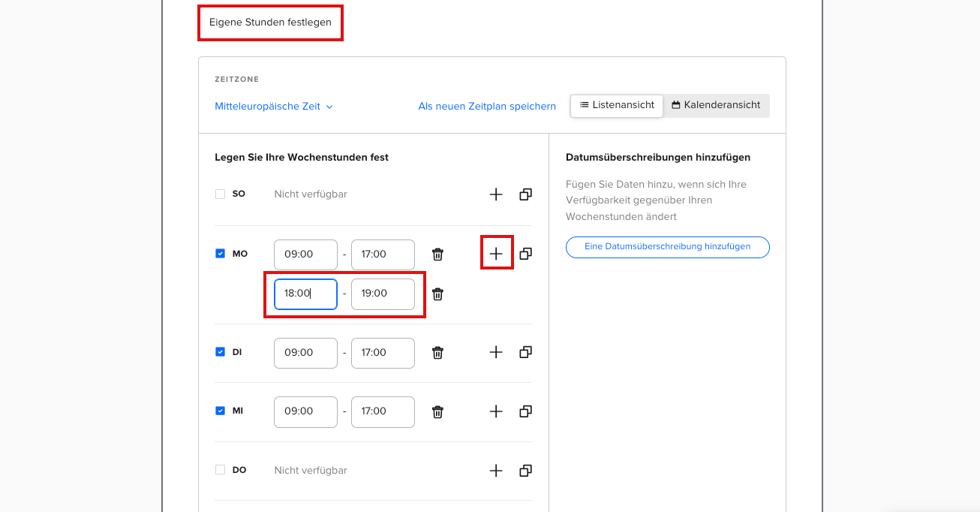The width and height of the screenshot is (980, 512).
Task: Copy Monday hours to other days
Action: [525, 254]
